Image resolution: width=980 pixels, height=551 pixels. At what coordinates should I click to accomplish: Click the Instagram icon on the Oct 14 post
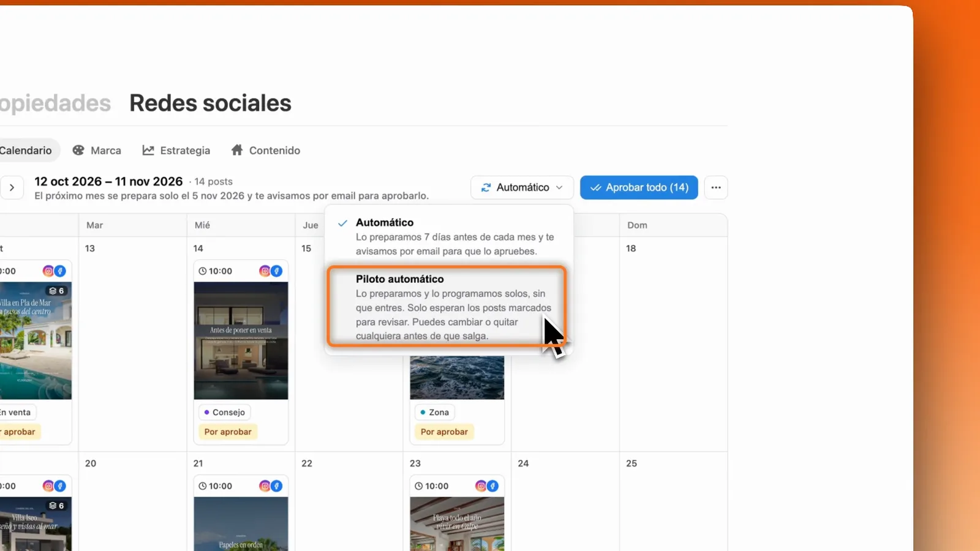pyautogui.click(x=265, y=271)
